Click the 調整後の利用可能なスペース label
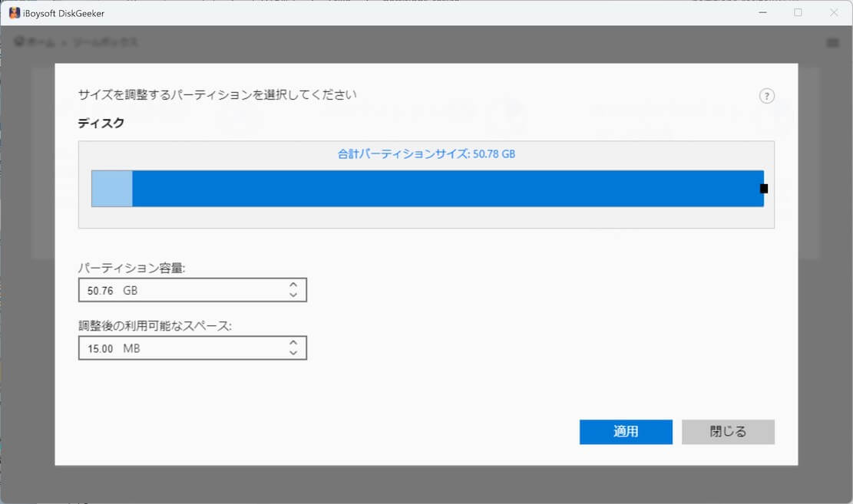Screen dimensions: 853x504 (x=155, y=326)
